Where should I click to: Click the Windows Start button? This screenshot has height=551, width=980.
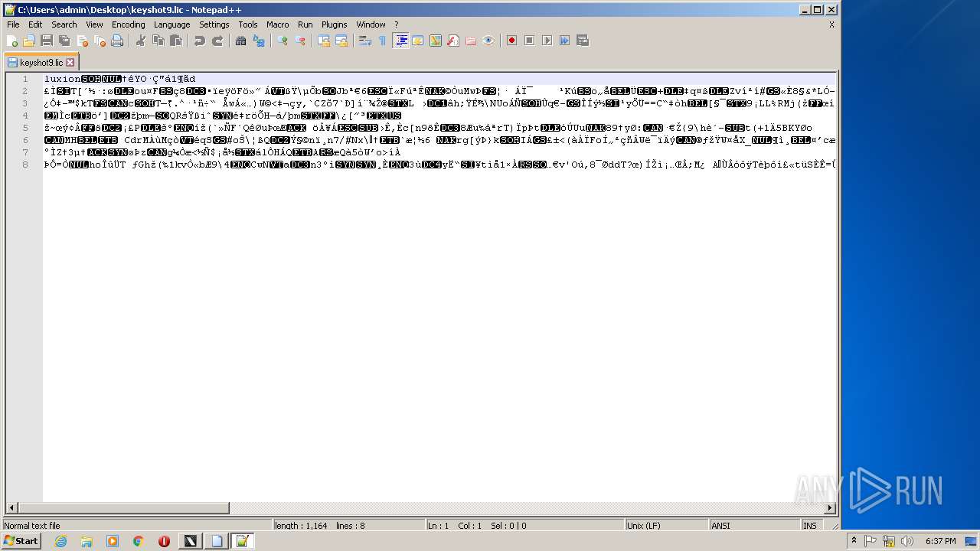(x=21, y=541)
